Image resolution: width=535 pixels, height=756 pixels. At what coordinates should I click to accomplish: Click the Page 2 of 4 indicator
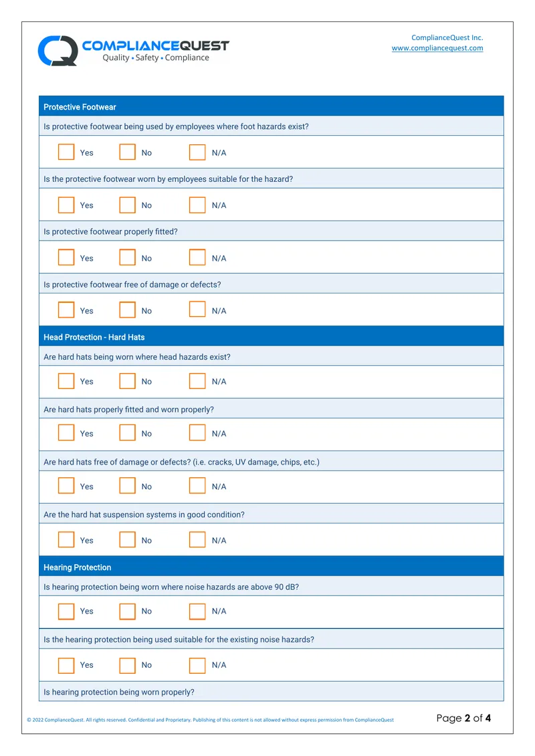pos(463,718)
